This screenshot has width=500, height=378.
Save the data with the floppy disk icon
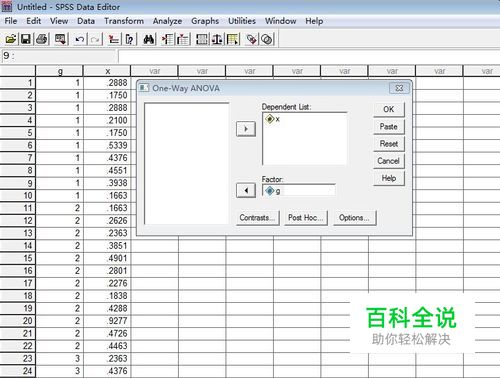click(26, 39)
